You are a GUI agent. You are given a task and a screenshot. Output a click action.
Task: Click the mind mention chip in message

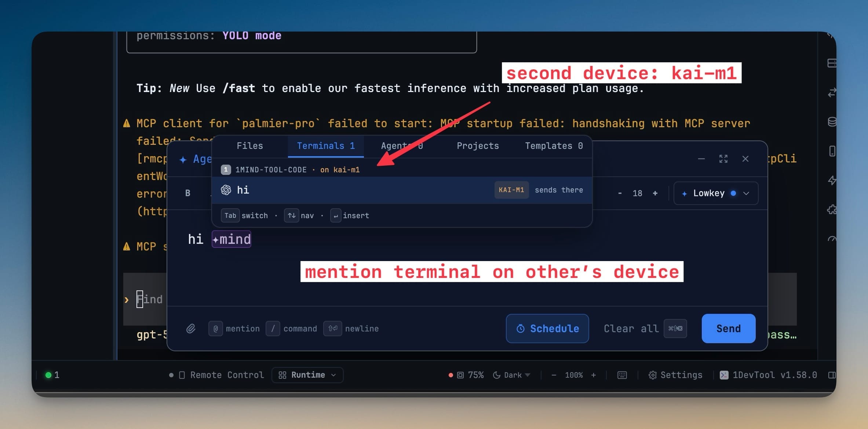tap(231, 239)
